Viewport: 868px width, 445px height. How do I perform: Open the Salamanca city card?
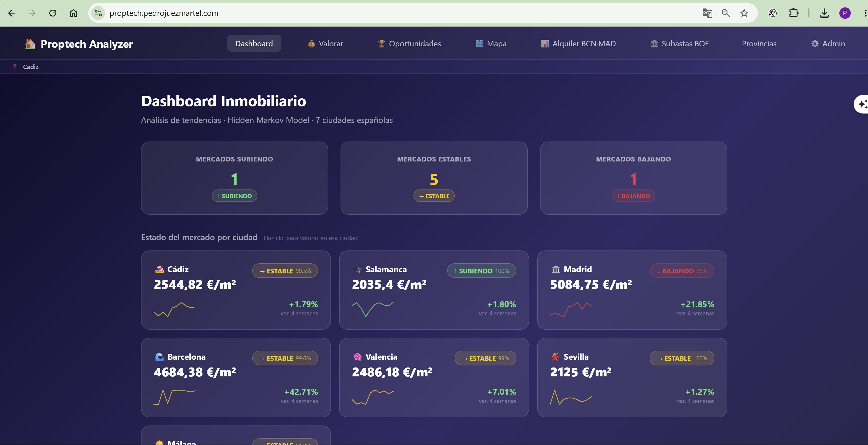click(x=434, y=290)
